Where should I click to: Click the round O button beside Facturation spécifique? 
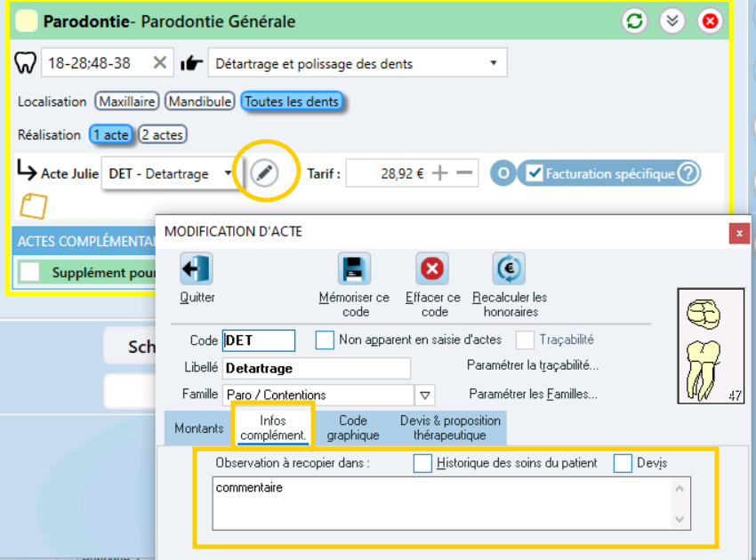pos(503,173)
